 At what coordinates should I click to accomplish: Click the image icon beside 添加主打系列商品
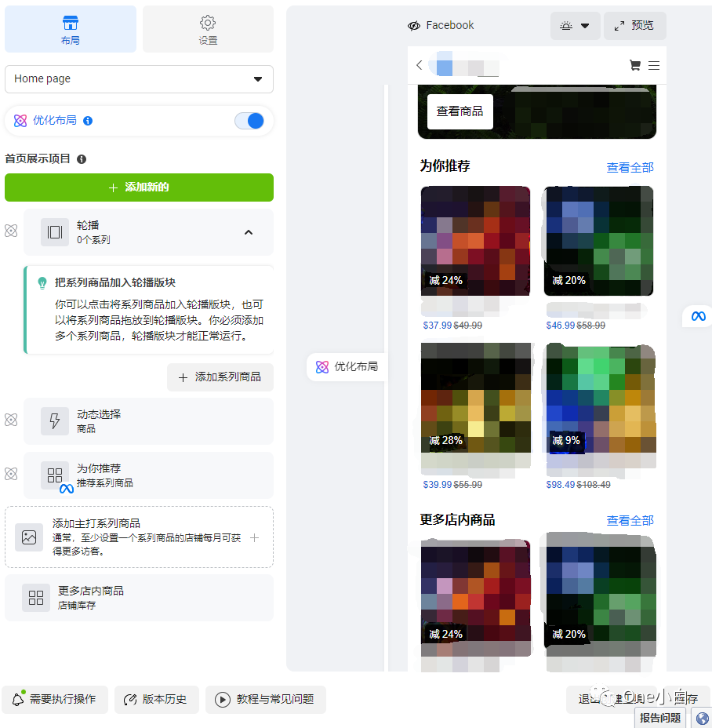[29, 537]
